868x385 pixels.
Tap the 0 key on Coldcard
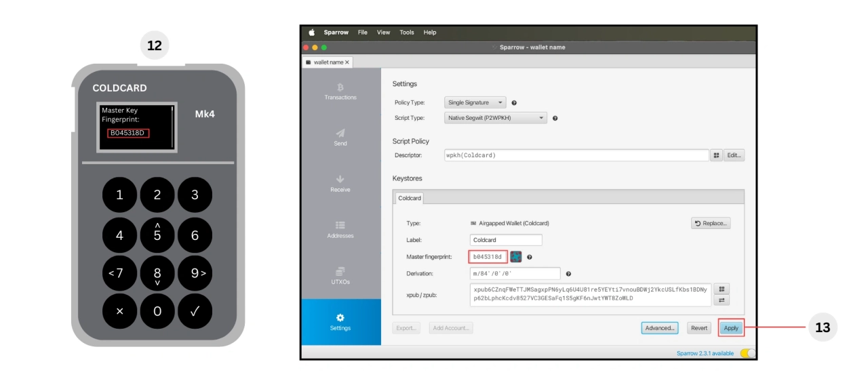pyautogui.click(x=157, y=311)
